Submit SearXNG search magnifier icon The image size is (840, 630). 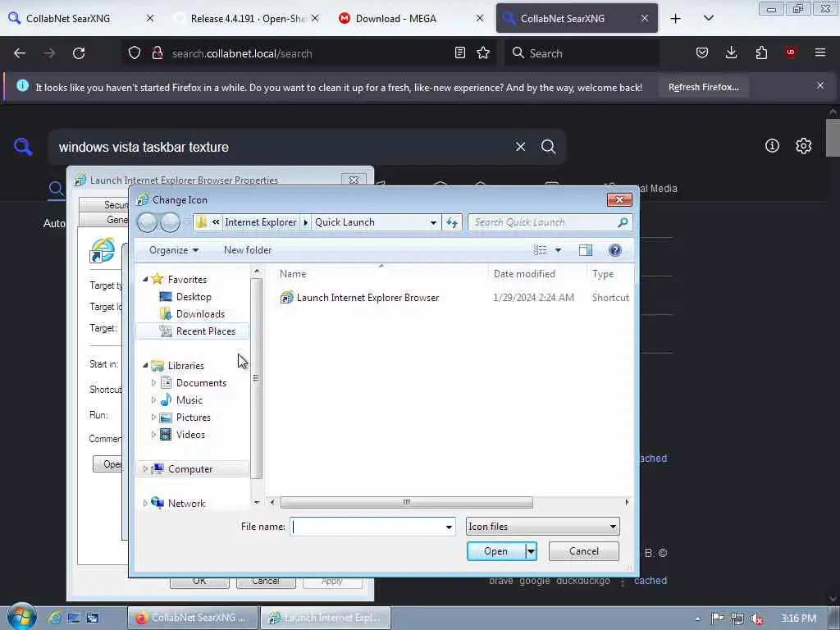(548, 146)
